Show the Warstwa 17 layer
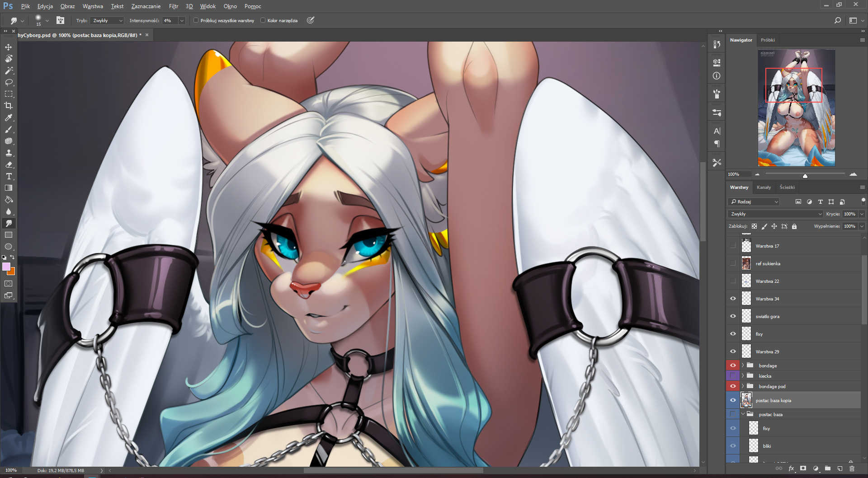Screen dimensions: 868x478 tap(733, 246)
